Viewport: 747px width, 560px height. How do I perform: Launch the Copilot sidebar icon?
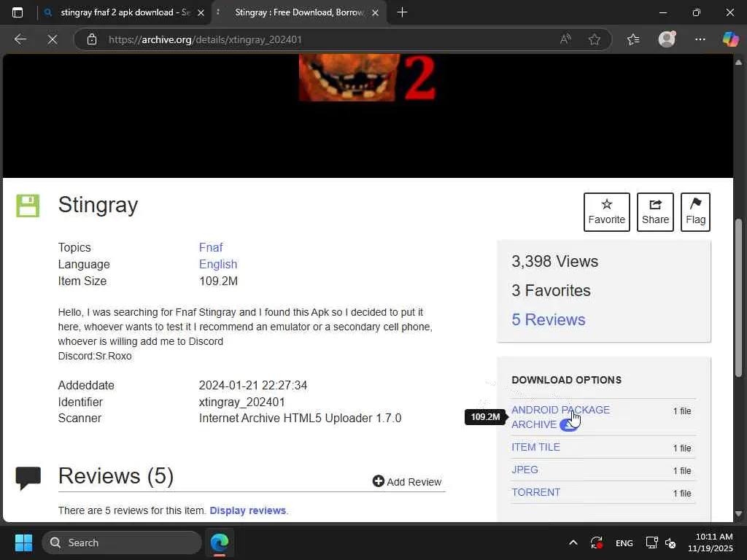(730, 39)
